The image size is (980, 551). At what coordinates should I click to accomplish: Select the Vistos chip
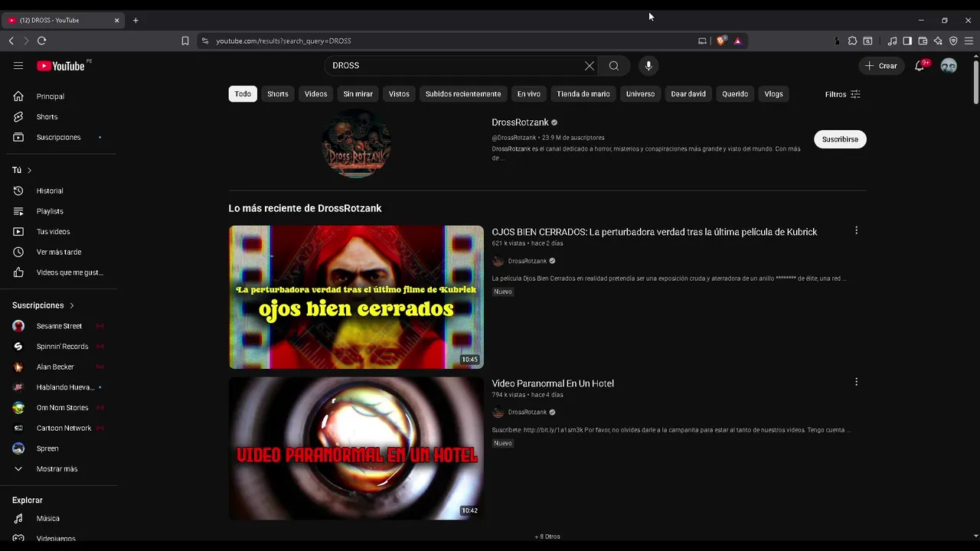[399, 94]
